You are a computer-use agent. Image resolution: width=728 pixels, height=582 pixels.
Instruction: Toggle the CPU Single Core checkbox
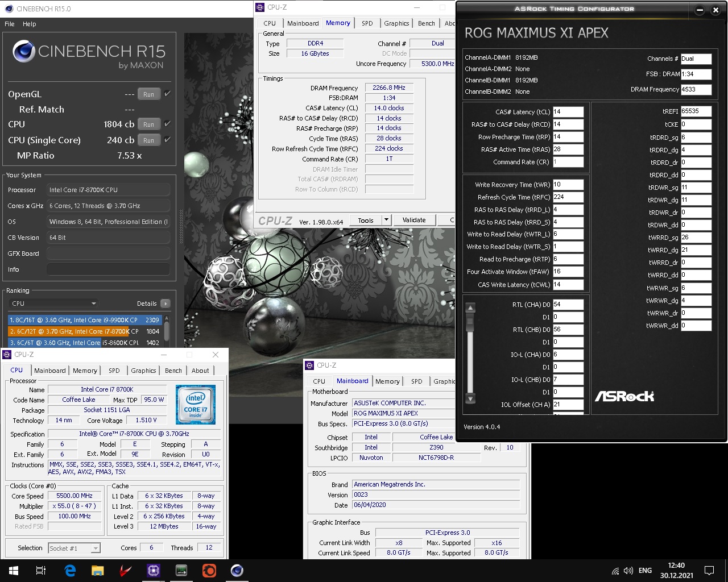[167, 140]
